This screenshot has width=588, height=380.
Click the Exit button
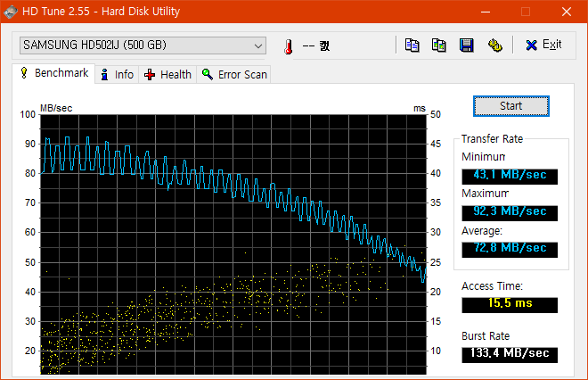coord(543,45)
